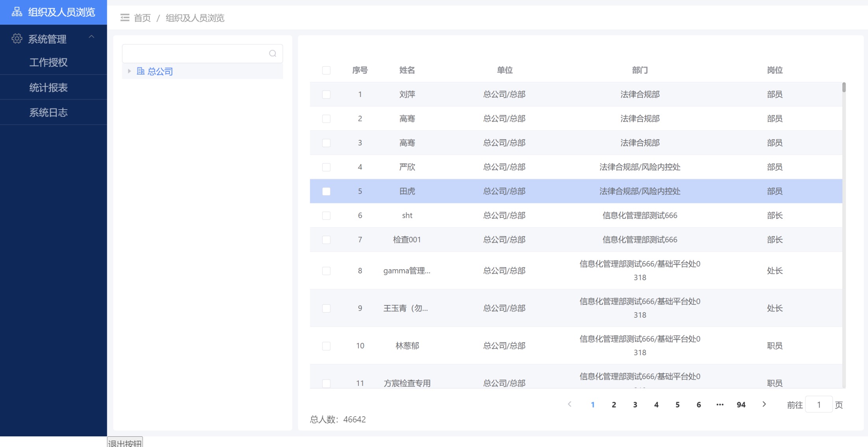
Task: Go to next page arrow in pagination
Action: pyautogui.click(x=764, y=404)
